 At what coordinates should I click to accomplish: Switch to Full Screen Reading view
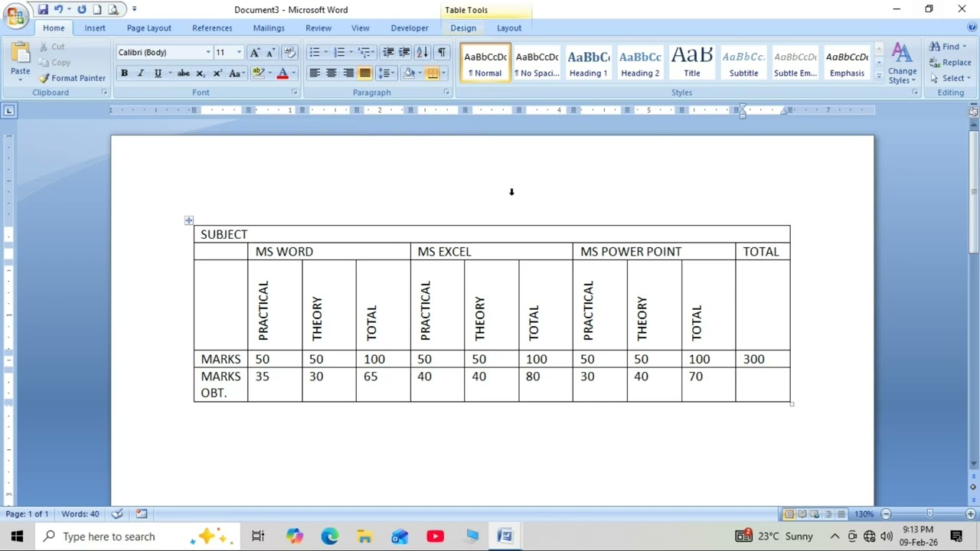[802, 514]
